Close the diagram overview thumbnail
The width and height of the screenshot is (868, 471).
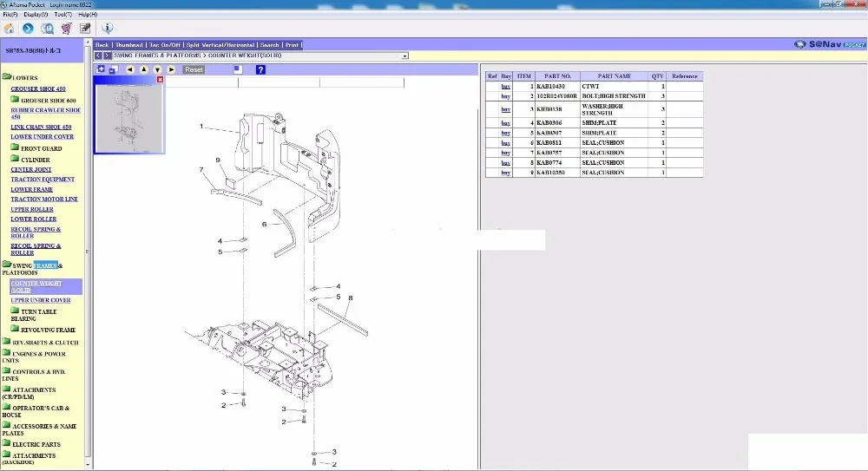tap(160, 80)
